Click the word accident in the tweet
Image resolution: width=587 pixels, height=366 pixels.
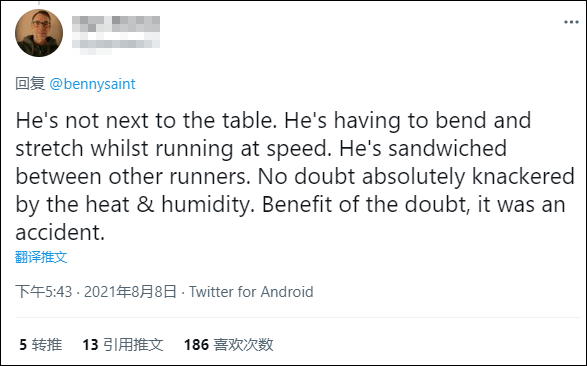pos(60,232)
